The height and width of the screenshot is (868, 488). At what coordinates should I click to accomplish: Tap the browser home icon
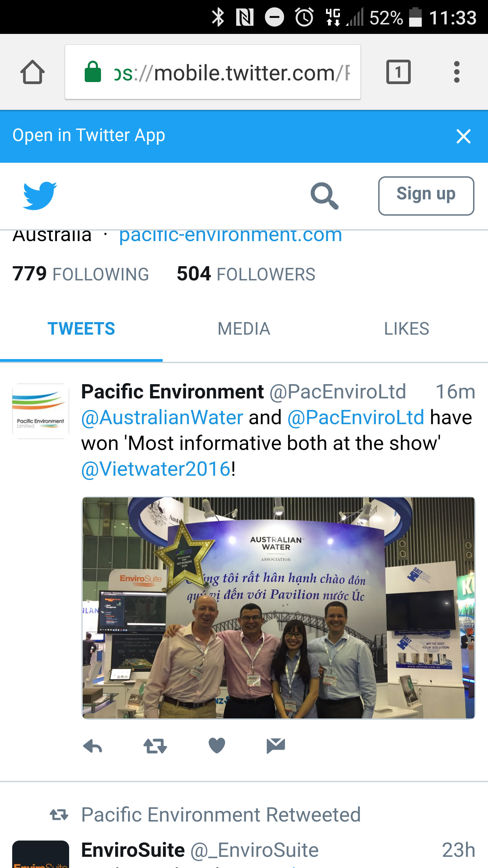click(x=33, y=72)
